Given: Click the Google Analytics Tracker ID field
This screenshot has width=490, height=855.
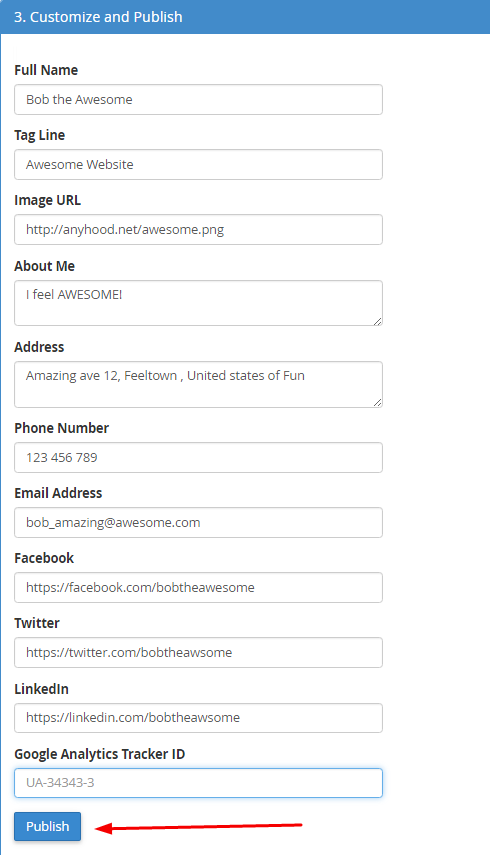Looking at the screenshot, I should 198,782.
